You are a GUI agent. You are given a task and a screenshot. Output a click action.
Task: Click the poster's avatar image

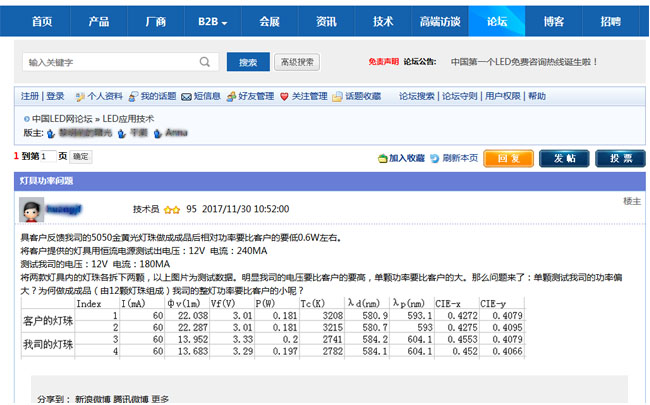point(30,210)
